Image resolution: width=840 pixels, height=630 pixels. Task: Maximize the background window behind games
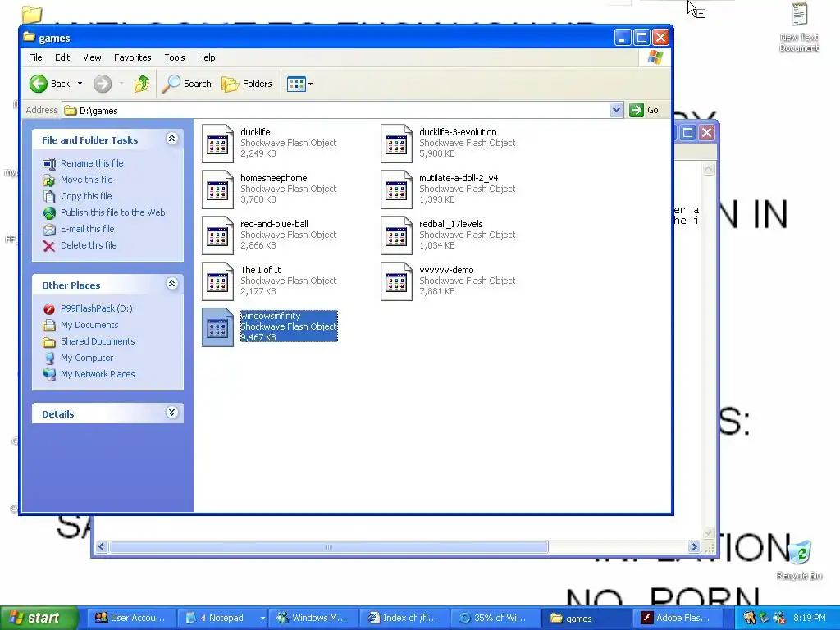(x=688, y=132)
